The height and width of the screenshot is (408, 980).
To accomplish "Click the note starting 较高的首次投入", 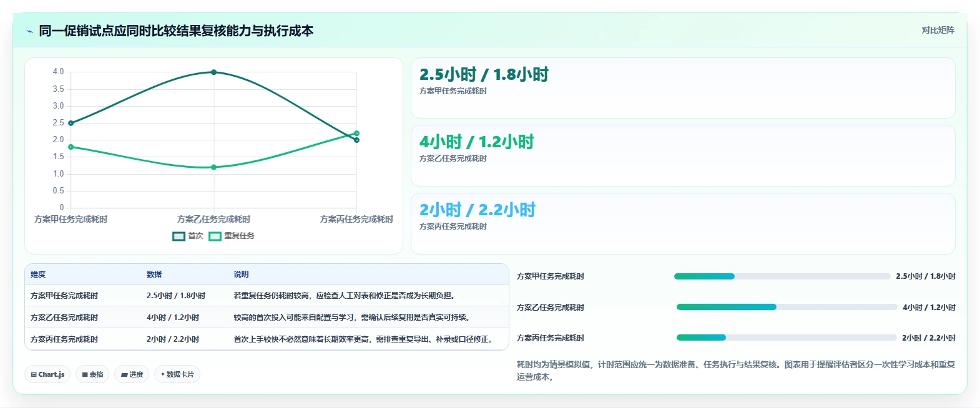I will [353, 318].
